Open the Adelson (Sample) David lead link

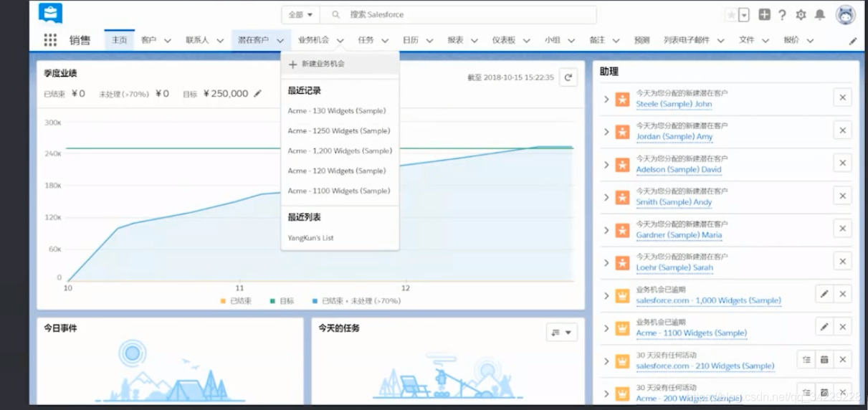pos(679,170)
